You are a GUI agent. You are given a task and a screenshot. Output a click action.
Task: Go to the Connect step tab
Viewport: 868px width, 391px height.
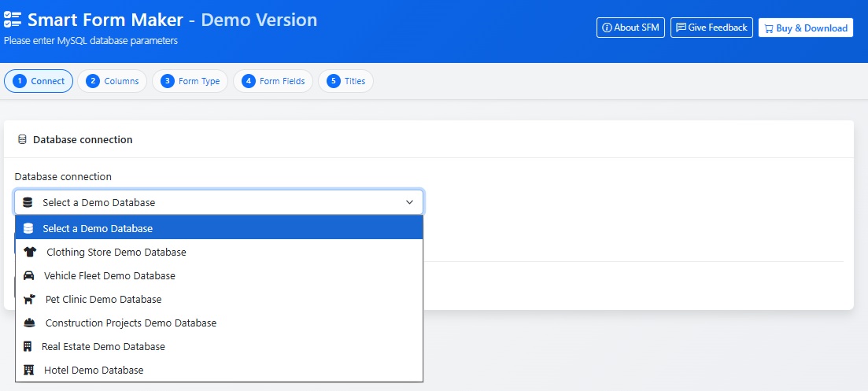(x=39, y=81)
